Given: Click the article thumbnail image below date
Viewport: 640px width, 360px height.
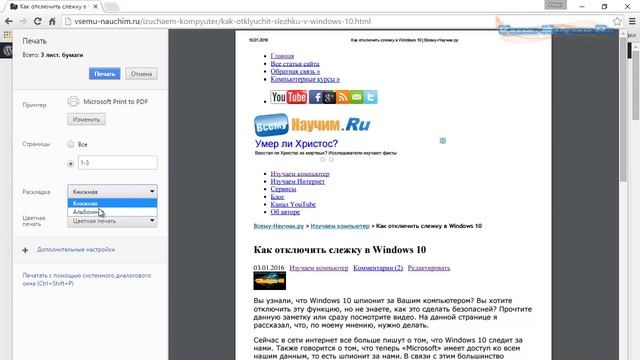Looking at the screenshot, I should (269, 281).
